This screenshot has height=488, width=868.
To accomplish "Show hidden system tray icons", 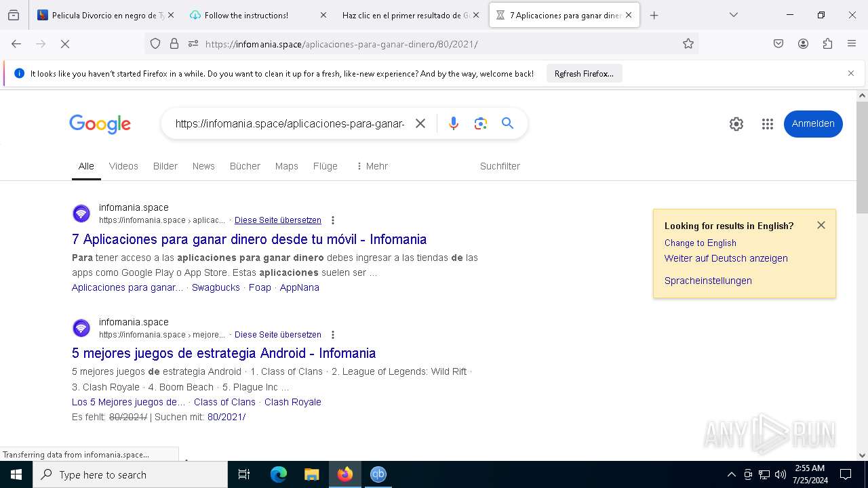I will [x=731, y=474].
